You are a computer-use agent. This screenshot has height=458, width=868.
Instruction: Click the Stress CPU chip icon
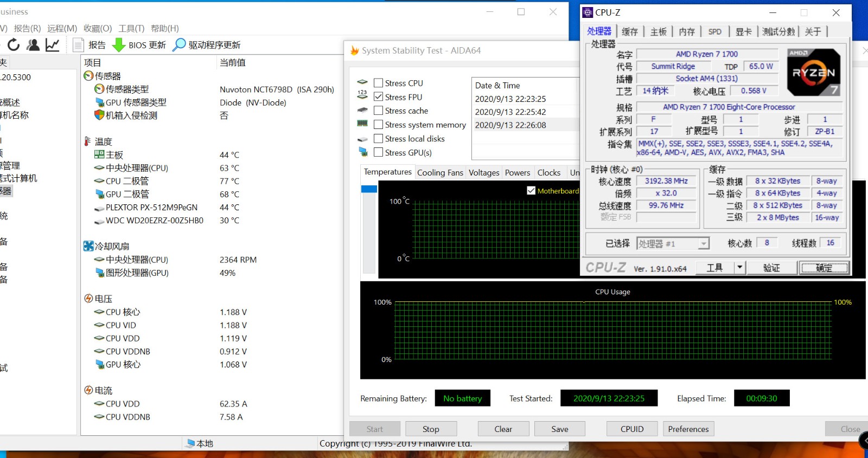pos(362,82)
